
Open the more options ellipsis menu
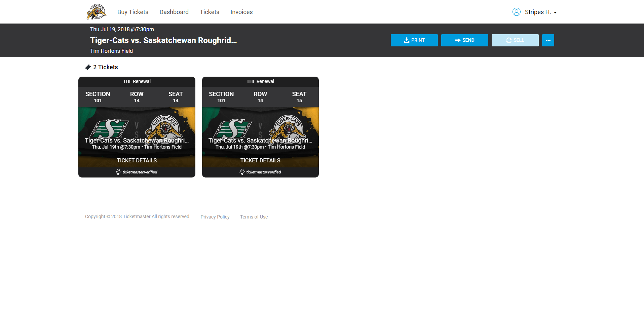(x=548, y=40)
